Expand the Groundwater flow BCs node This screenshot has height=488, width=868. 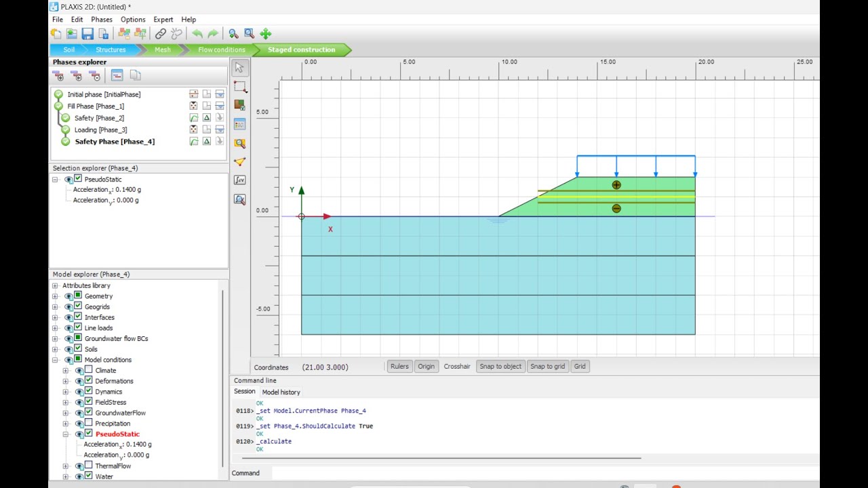(x=55, y=338)
